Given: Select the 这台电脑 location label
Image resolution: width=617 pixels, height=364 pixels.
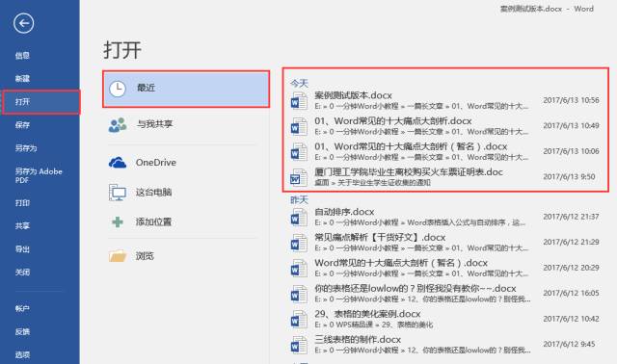Looking at the screenshot, I should (153, 193).
